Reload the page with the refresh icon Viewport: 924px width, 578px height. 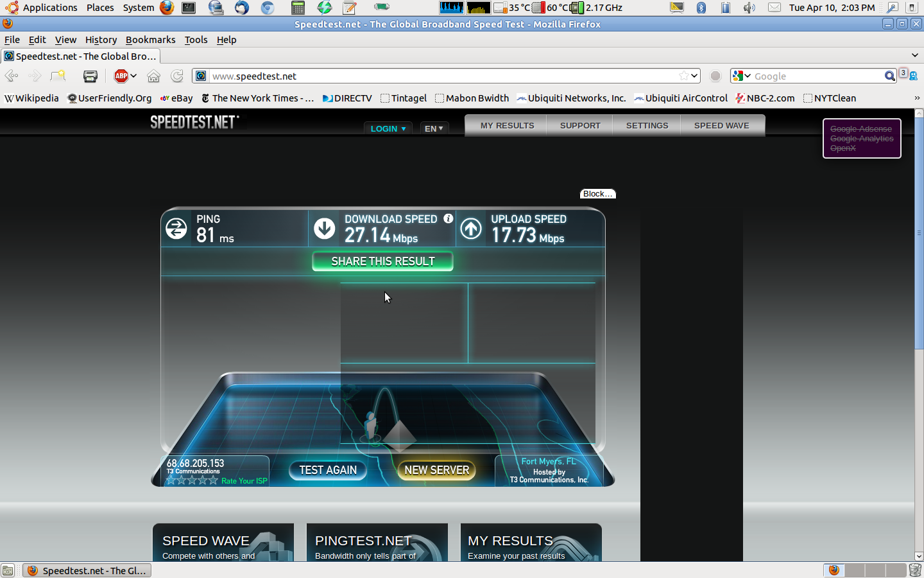coord(177,76)
